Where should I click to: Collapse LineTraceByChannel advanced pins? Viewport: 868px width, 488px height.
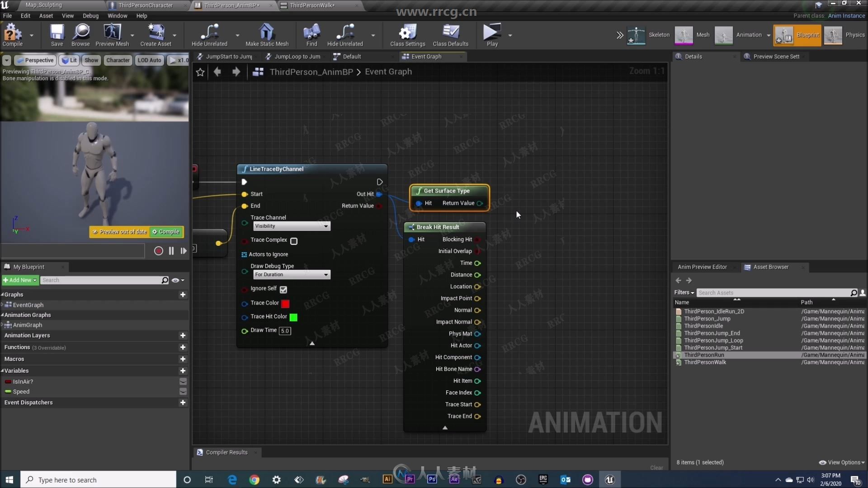click(312, 343)
